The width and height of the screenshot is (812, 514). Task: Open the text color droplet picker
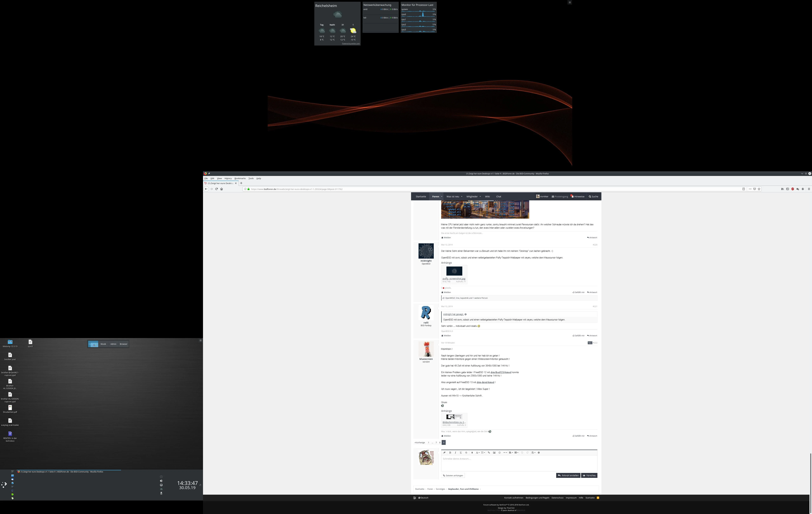click(x=472, y=453)
